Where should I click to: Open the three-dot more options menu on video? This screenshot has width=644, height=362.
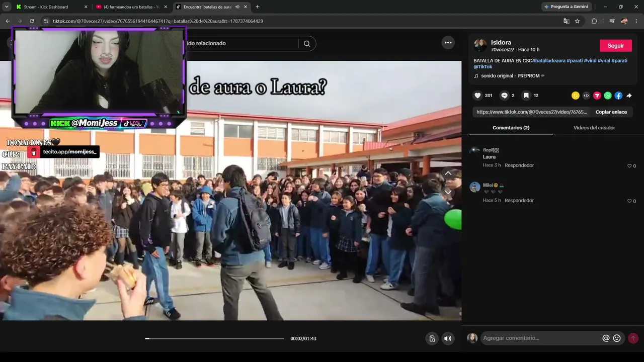pos(448,43)
